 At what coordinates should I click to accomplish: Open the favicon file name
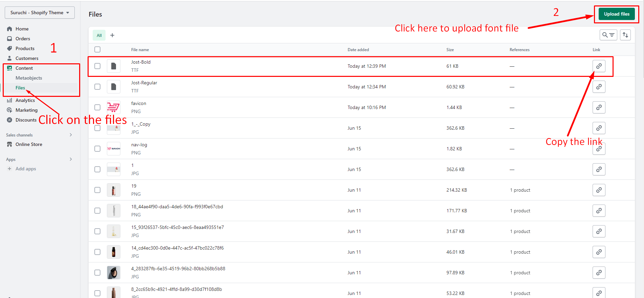139,103
